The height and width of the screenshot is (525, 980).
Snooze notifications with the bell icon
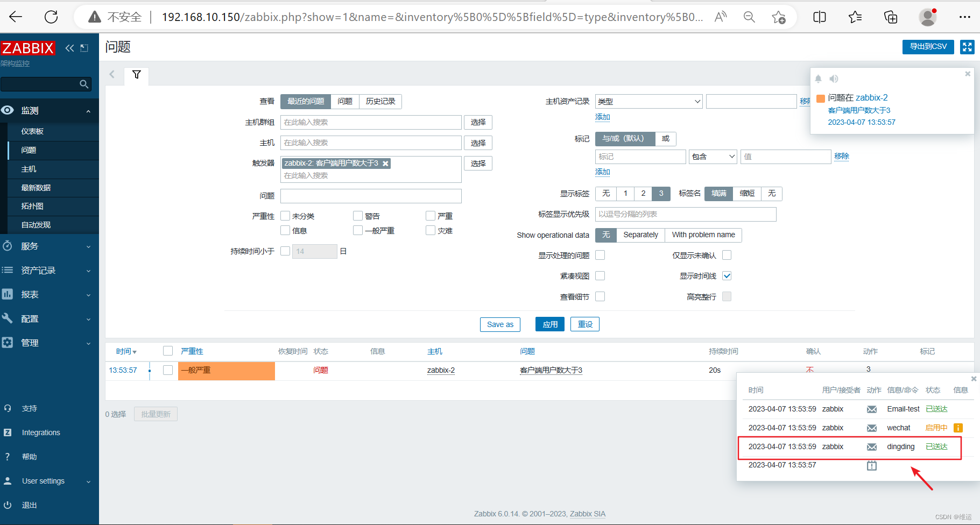click(818, 79)
